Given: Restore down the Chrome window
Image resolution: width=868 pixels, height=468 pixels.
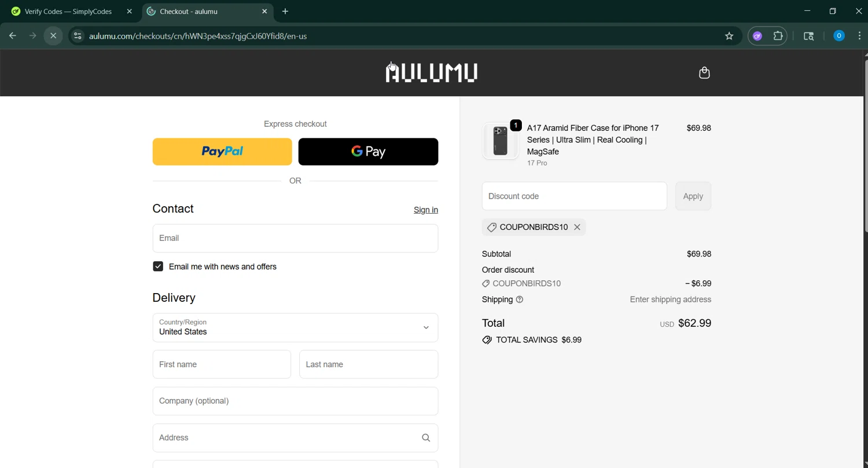Looking at the screenshot, I should click(833, 11).
